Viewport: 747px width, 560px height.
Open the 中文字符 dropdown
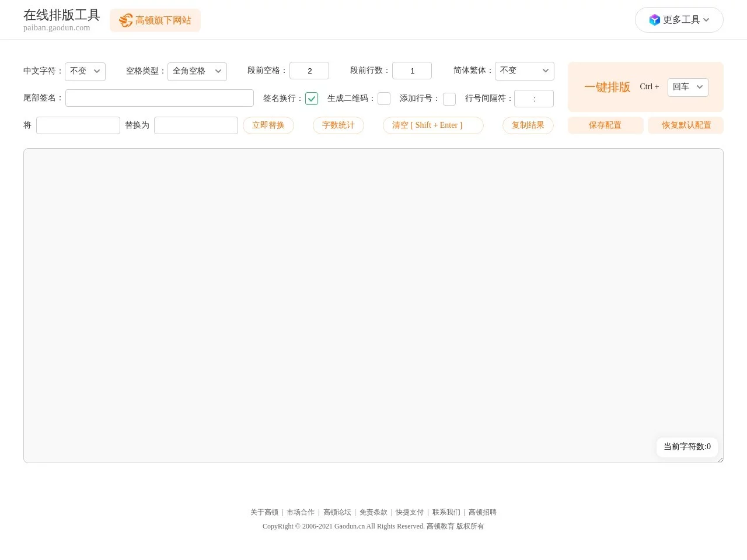(x=85, y=71)
